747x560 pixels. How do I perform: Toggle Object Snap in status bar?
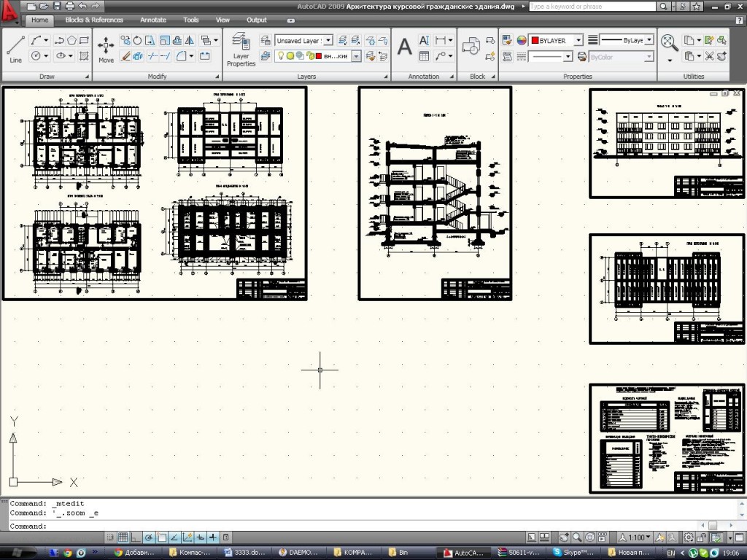tap(161, 537)
